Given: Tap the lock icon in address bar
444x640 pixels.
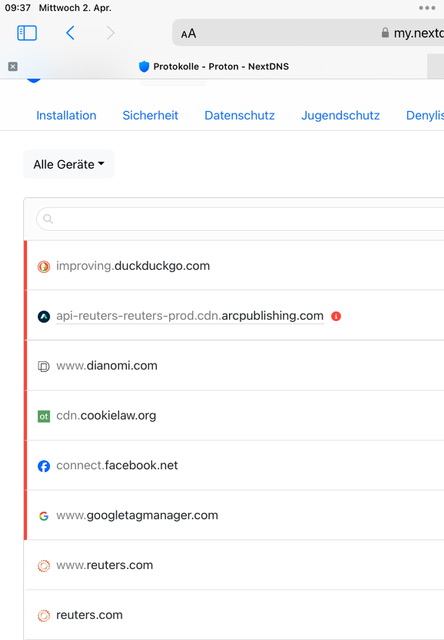Looking at the screenshot, I should point(385,33).
